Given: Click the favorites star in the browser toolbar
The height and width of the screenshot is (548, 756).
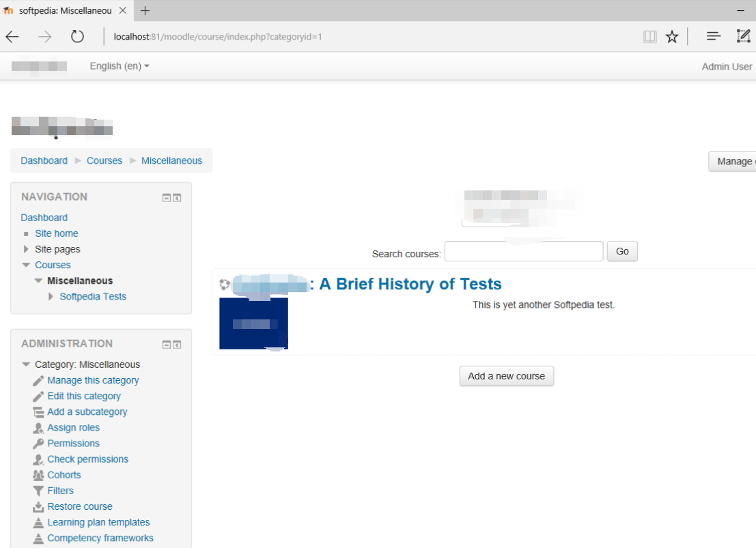Looking at the screenshot, I should pyautogui.click(x=672, y=36).
